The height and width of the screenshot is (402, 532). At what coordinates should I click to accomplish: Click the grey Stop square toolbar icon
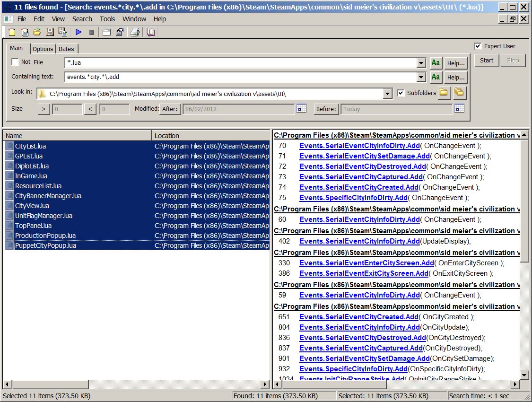91,32
